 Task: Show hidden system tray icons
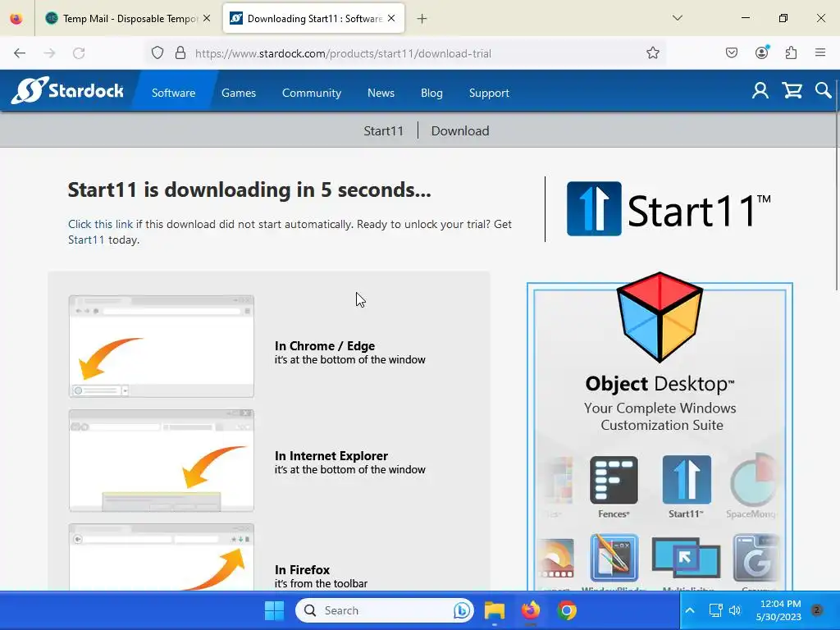pyautogui.click(x=690, y=610)
